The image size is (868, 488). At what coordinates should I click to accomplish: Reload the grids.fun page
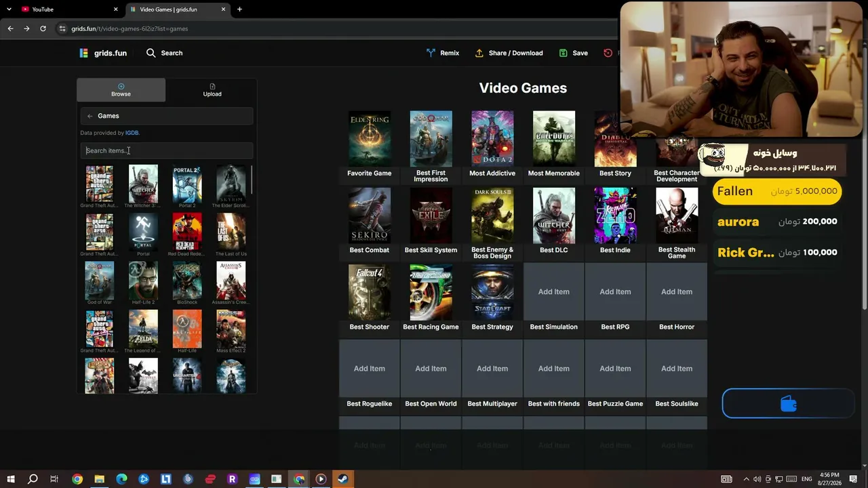[43, 28]
